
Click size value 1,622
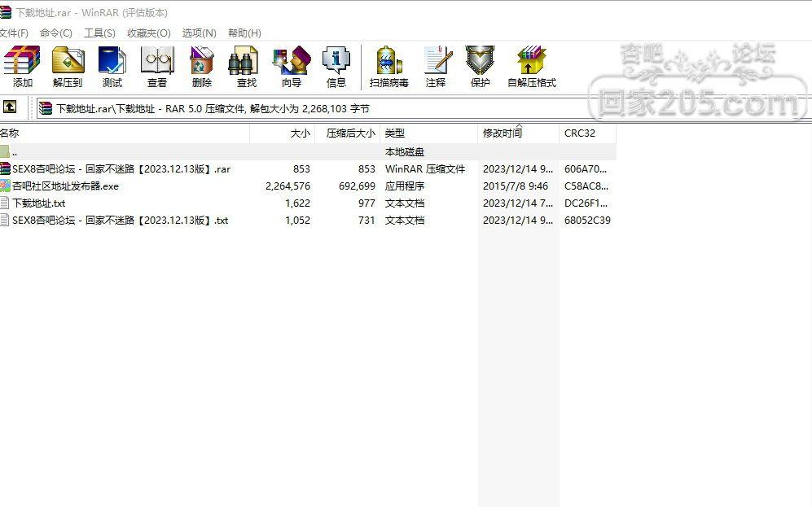coord(298,203)
